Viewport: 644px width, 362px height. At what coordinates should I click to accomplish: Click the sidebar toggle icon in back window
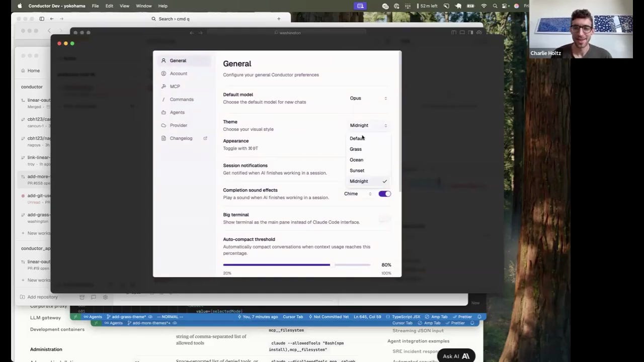pos(42,19)
